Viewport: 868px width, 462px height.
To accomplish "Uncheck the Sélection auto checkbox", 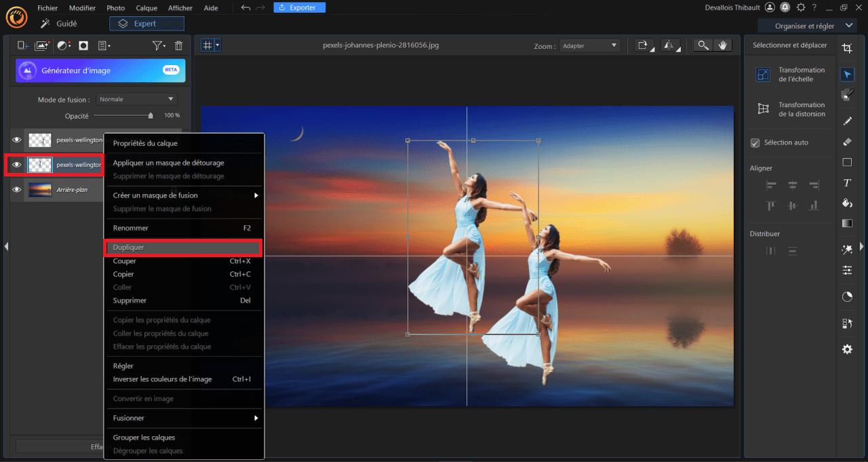I will [x=755, y=142].
